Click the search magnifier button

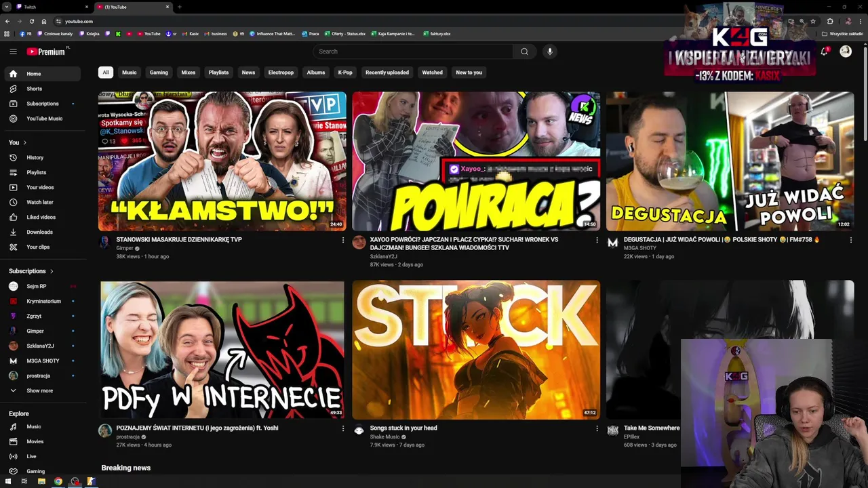tap(524, 52)
